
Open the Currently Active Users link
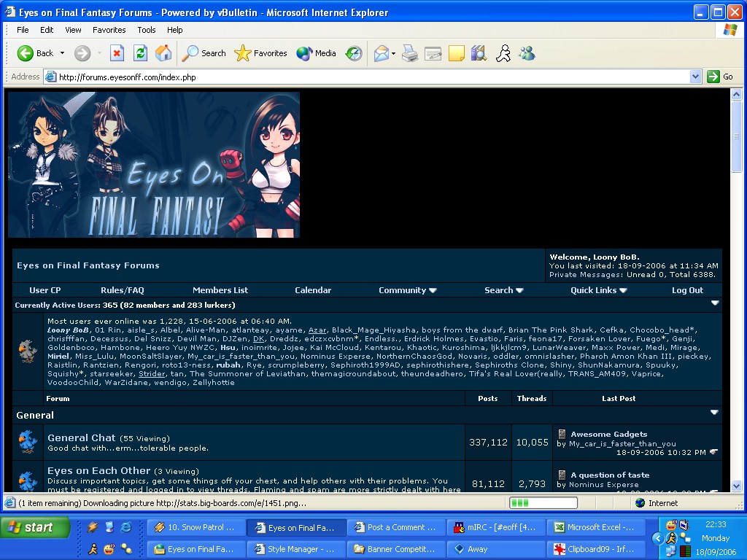click(57, 305)
